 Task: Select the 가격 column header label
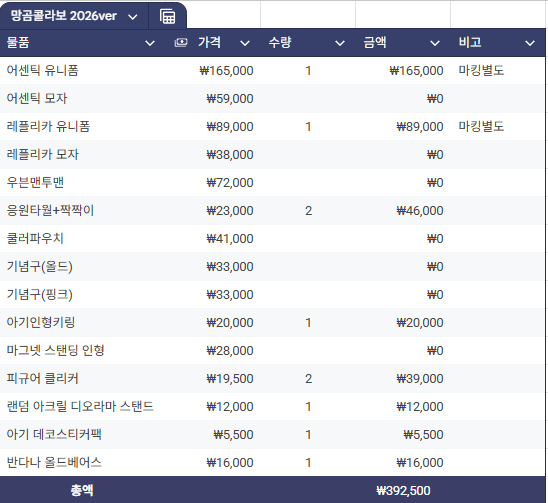coord(209,43)
